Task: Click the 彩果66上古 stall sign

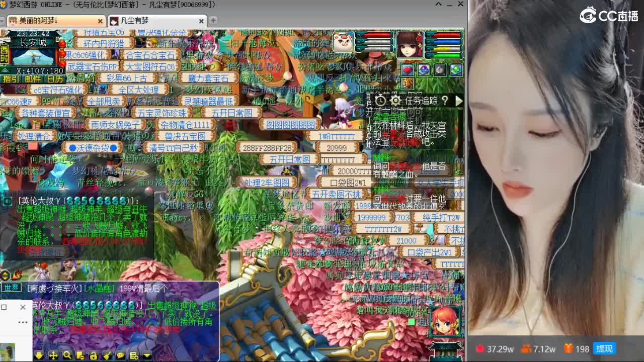Action: [127, 78]
